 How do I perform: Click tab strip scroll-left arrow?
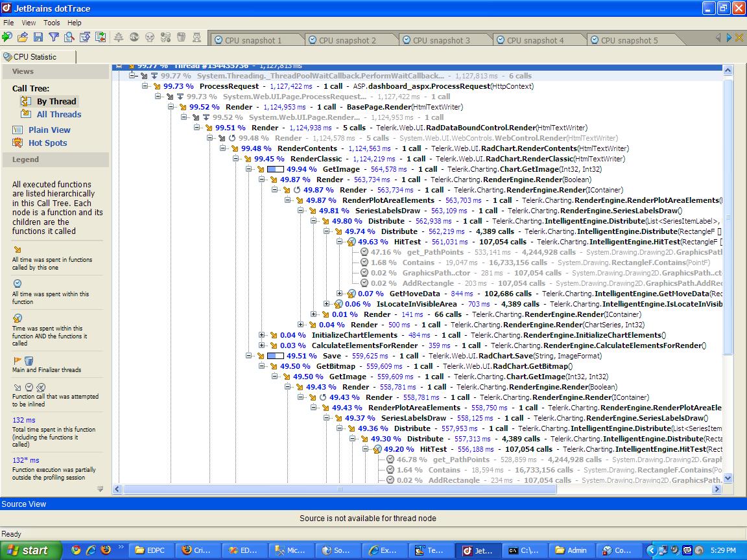point(718,38)
